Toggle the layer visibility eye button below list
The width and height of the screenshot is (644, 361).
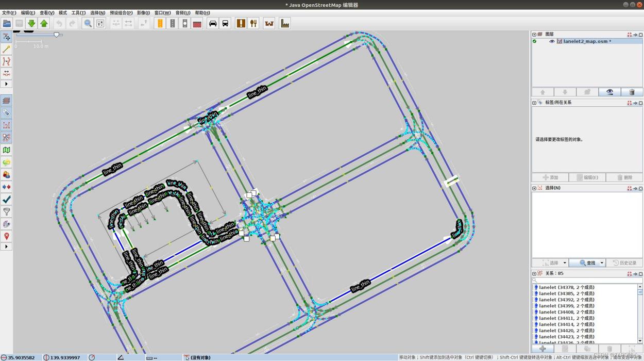[609, 92]
